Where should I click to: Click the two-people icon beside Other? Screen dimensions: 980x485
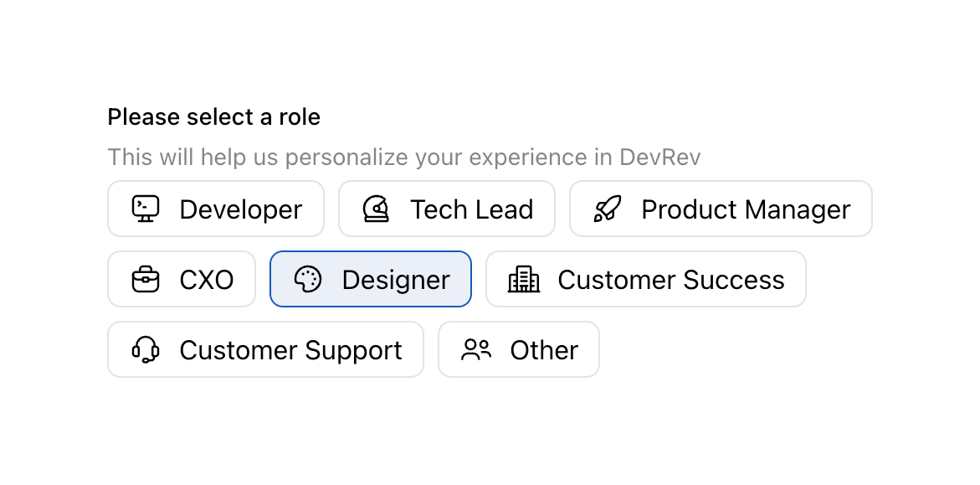pyautogui.click(x=476, y=349)
